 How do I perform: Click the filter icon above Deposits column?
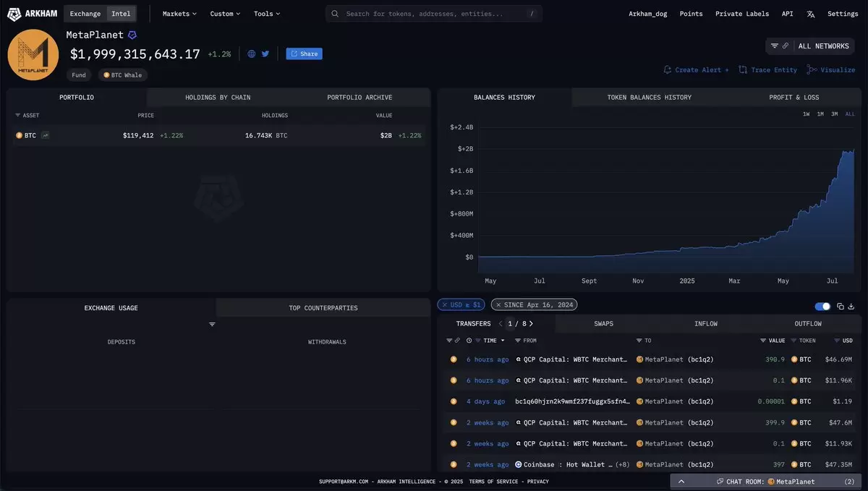[212, 324]
